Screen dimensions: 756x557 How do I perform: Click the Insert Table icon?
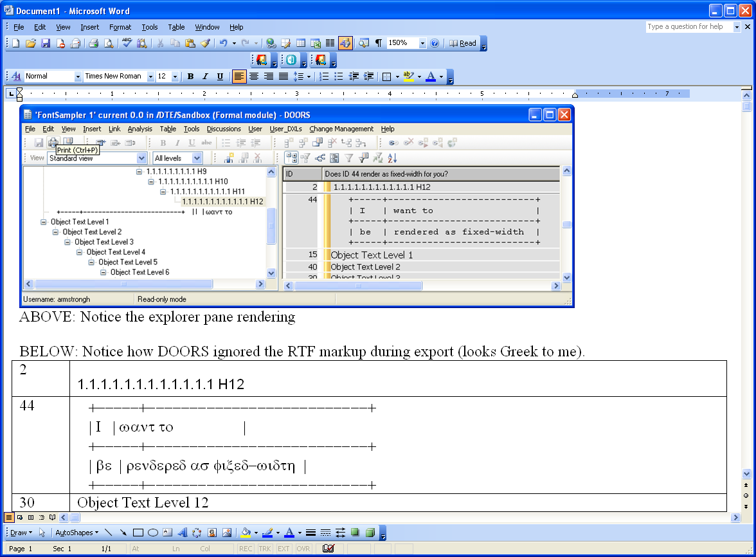300,43
